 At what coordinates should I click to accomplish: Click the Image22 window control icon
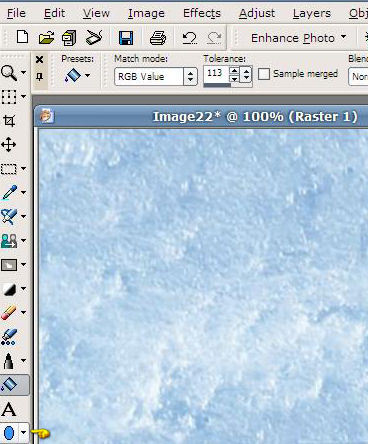point(46,116)
